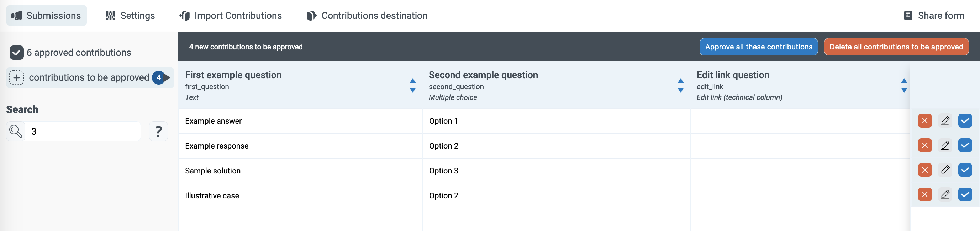Click the pencil icon for 'Sample solution'
The width and height of the screenshot is (980, 231).
pos(945,170)
